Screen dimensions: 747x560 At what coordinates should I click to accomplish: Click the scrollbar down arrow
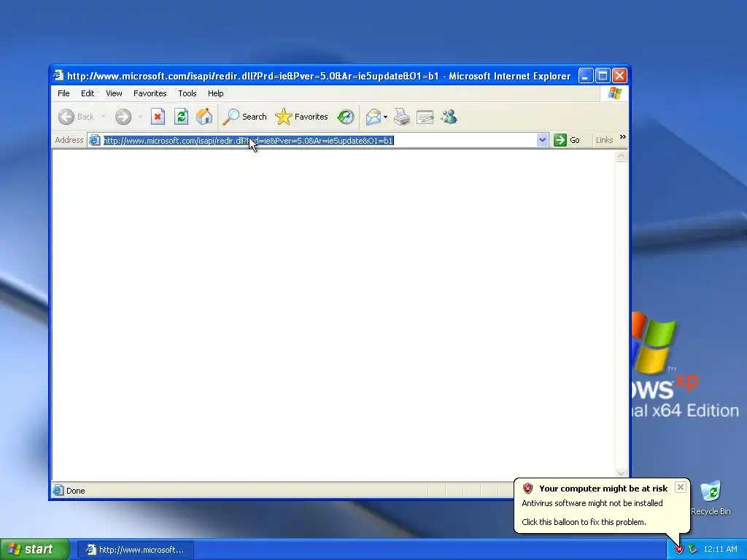621,472
